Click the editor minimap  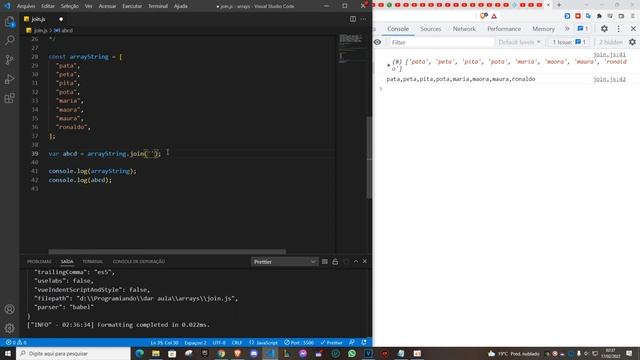point(351,48)
